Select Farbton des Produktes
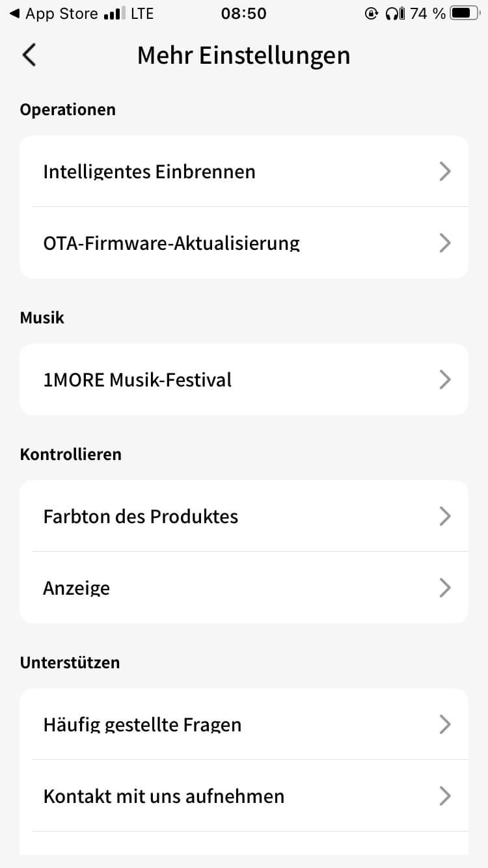 (141, 517)
